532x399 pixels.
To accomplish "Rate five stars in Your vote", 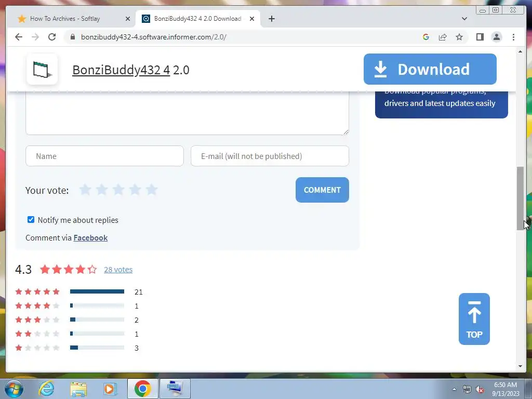I will [x=152, y=190].
